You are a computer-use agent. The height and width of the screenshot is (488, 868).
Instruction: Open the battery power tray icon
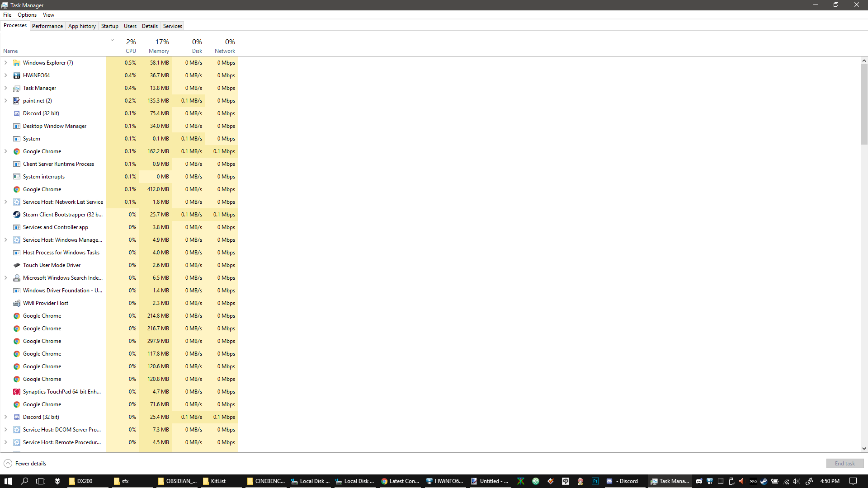click(x=775, y=481)
